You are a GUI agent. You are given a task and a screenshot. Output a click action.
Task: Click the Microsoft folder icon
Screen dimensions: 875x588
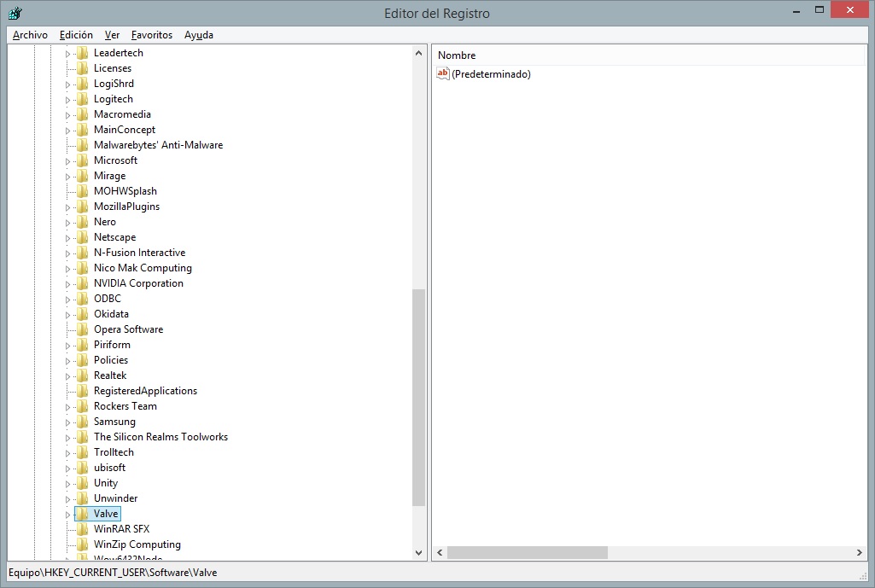point(83,160)
